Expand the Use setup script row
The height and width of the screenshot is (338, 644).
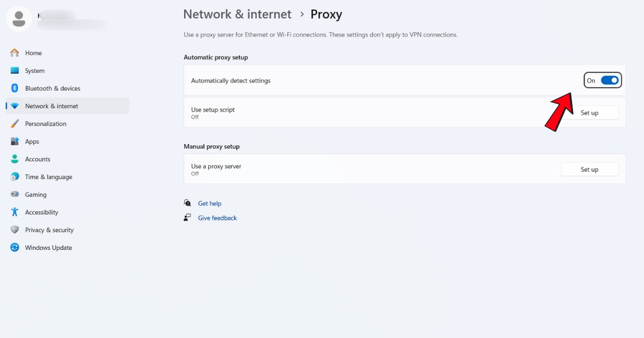coord(376,113)
